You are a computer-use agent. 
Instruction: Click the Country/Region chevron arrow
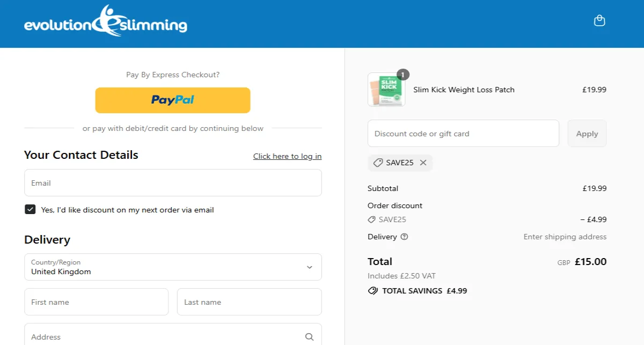coord(309,267)
